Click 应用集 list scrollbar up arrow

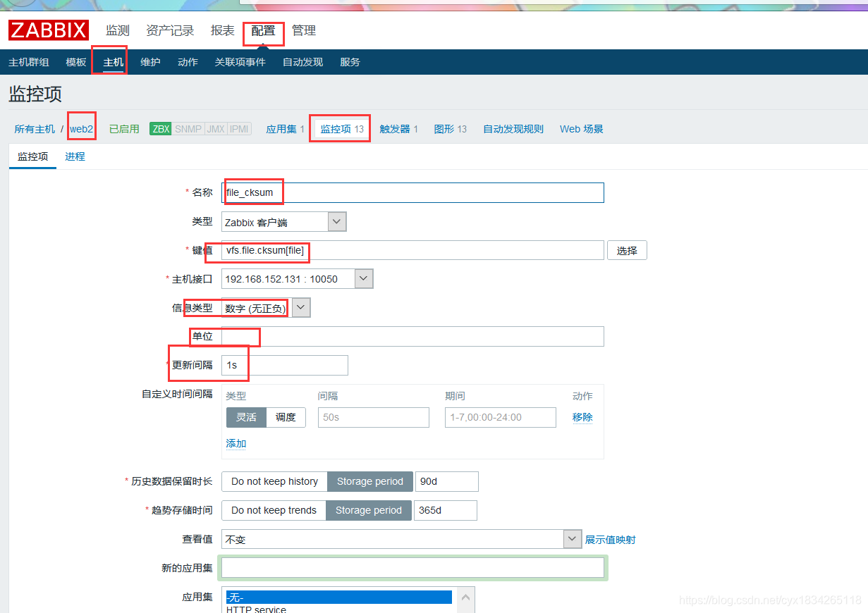coord(466,597)
